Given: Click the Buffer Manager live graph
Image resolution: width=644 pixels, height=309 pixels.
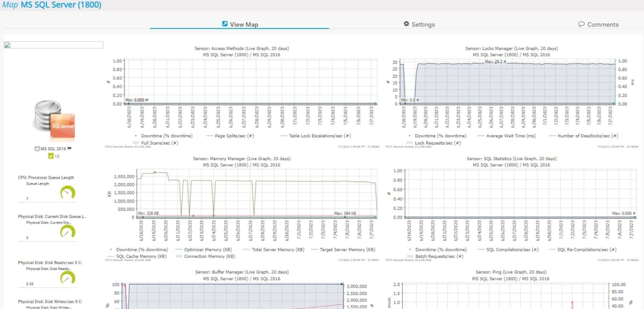Looking at the screenshot, I should coord(242,289).
